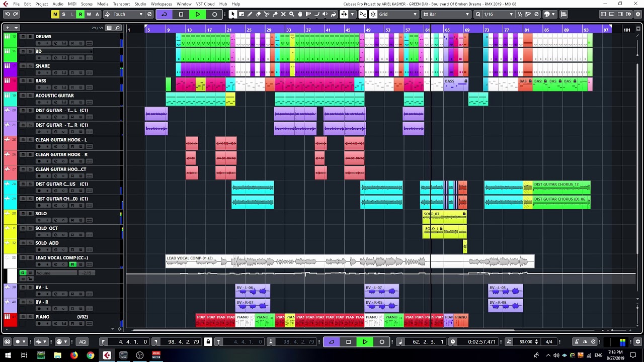Viewport: 644px width, 362px height.
Task: Select the Erase tool
Action: coord(258,14)
